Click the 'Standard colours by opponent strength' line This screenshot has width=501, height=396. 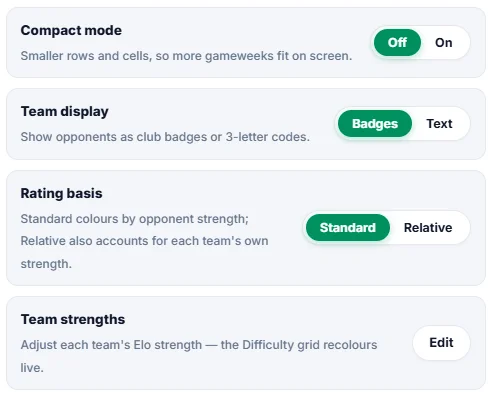[x=134, y=219]
